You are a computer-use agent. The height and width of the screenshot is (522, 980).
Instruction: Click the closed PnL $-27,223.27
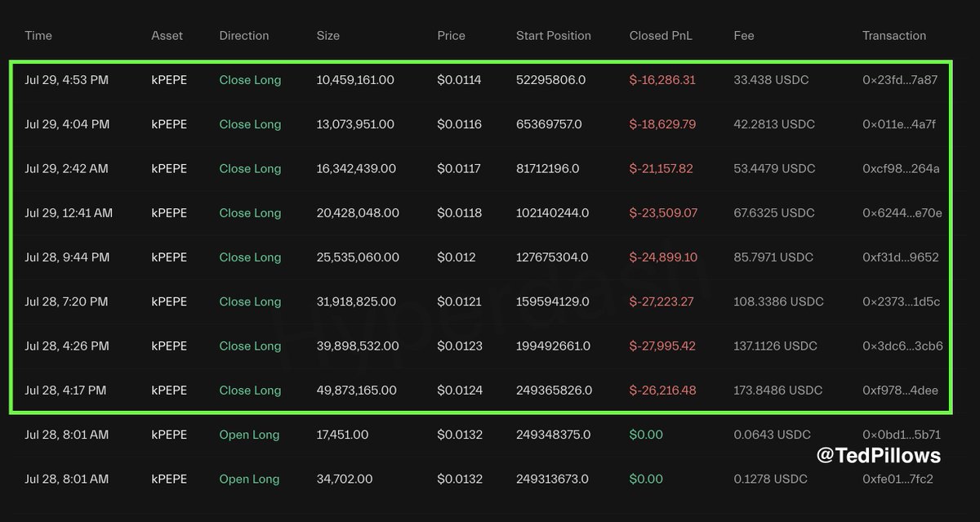661,301
